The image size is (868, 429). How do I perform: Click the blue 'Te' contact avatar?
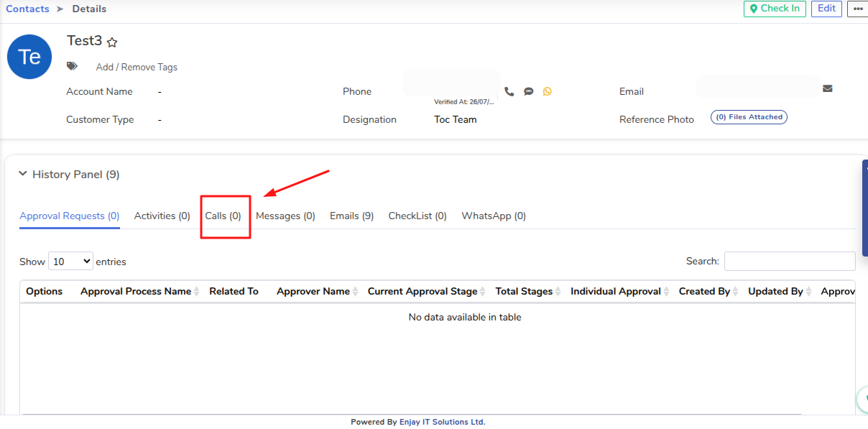tap(29, 57)
